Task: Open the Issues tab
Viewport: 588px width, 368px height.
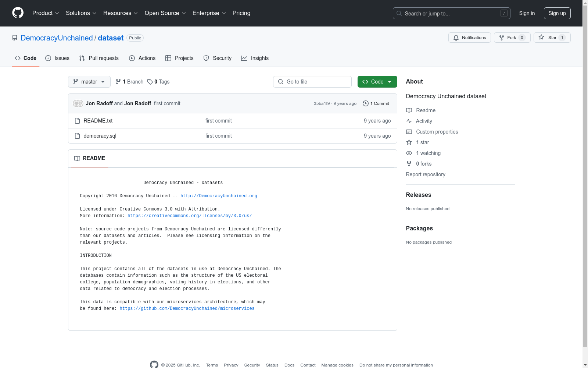Action: point(57,58)
